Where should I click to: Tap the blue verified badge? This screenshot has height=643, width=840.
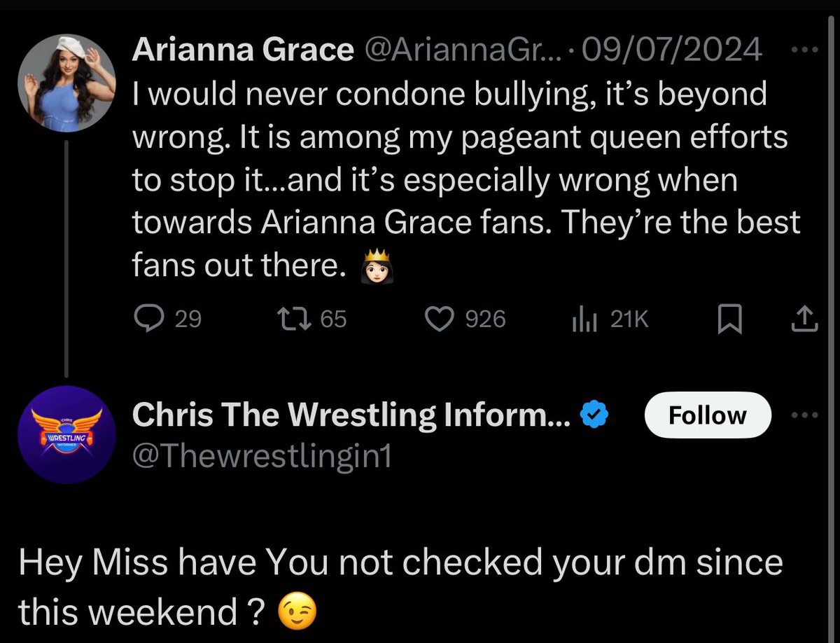594,416
